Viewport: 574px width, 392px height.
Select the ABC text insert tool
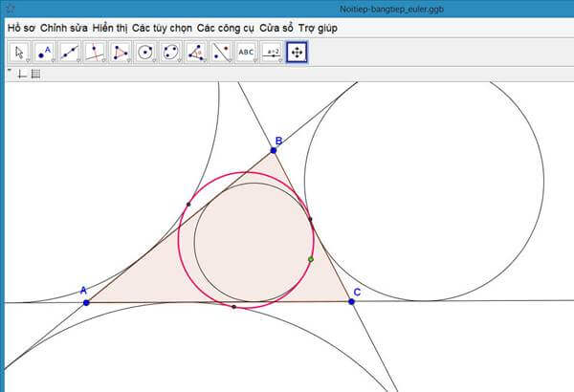pyautogui.click(x=247, y=53)
